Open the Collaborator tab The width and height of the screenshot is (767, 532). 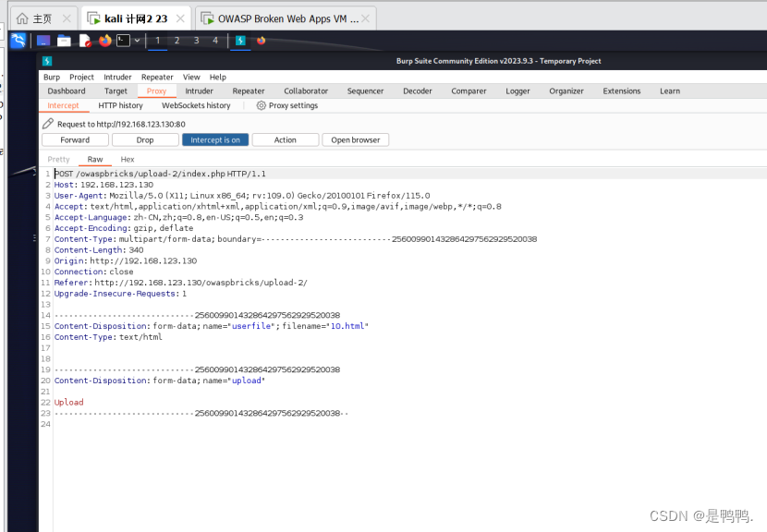tap(306, 91)
